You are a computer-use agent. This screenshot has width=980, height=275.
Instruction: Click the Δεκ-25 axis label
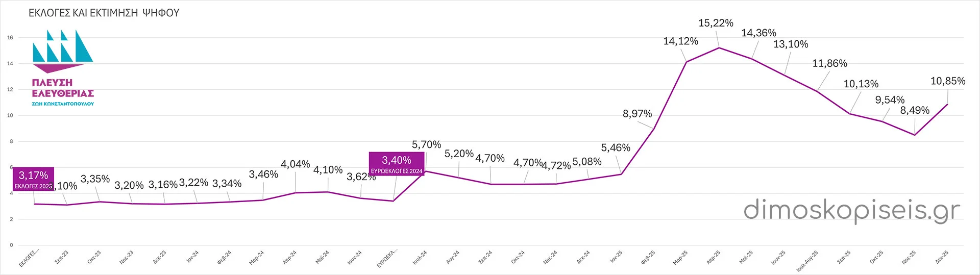942,257
